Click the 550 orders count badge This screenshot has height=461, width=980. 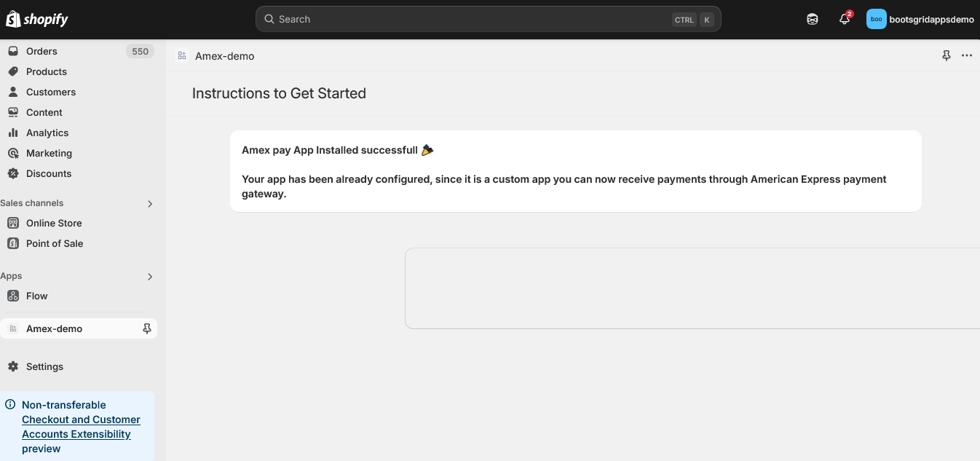[x=140, y=51]
